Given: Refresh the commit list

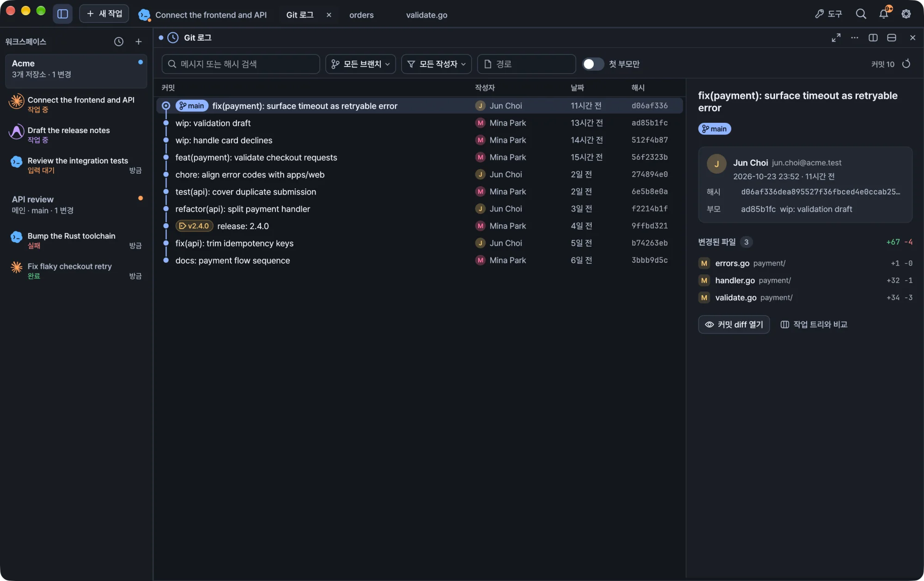Looking at the screenshot, I should pos(906,64).
